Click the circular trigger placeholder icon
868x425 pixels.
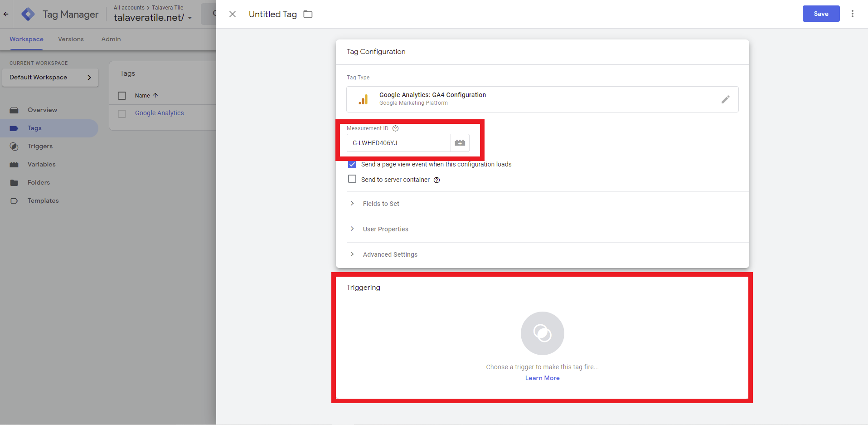pyautogui.click(x=542, y=333)
